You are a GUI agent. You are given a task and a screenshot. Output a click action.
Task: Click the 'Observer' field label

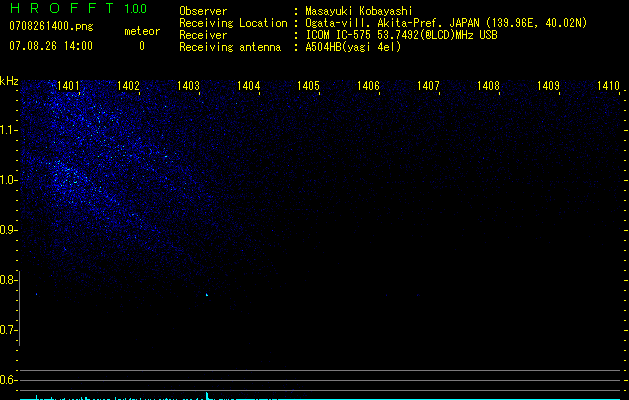pyautogui.click(x=203, y=11)
